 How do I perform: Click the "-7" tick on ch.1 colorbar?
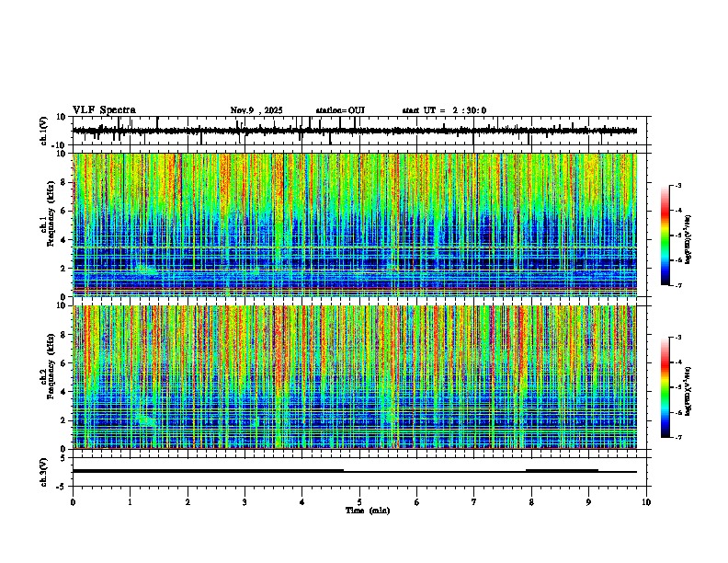pos(677,286)
